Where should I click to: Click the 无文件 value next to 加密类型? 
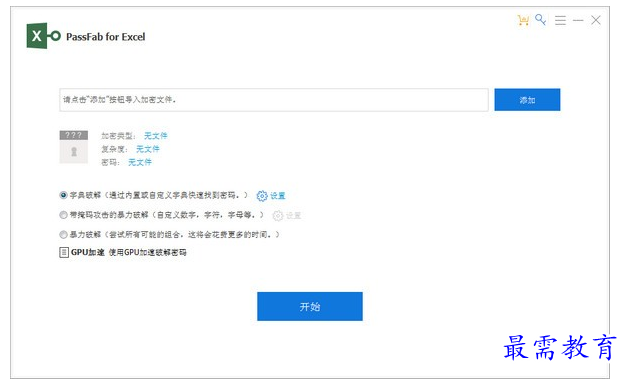click(x=155, y=135)
